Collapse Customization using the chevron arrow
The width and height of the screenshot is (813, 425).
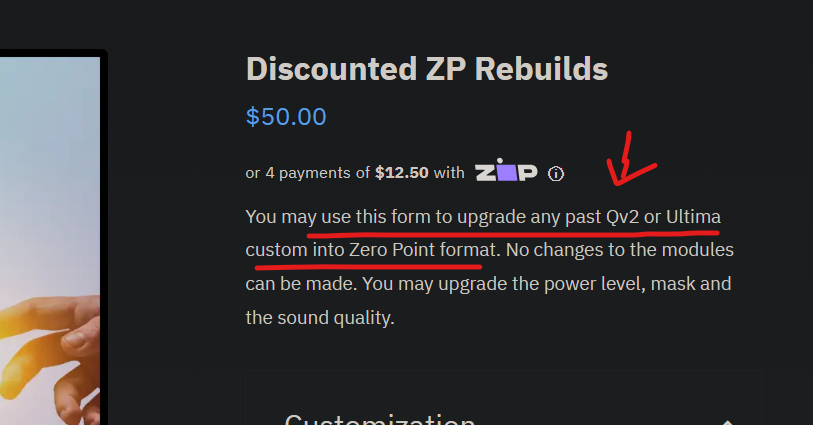tap(727, 422)
